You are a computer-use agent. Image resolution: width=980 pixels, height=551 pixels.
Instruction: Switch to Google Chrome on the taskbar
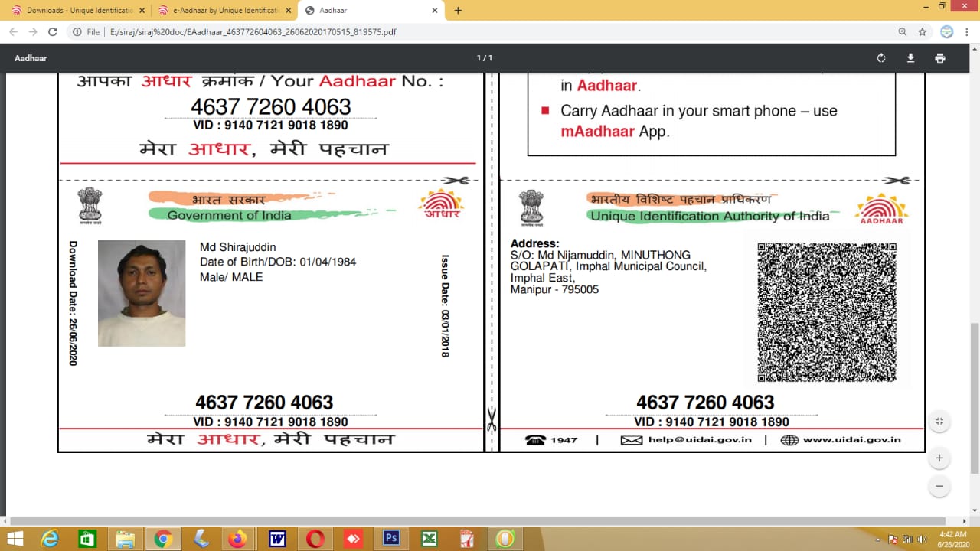tap(162, 539)
